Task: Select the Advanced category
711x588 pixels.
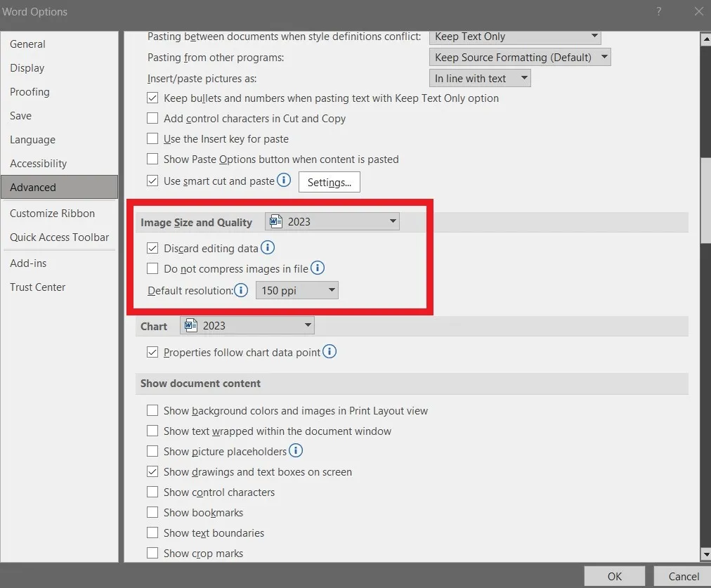Action: 59,188
